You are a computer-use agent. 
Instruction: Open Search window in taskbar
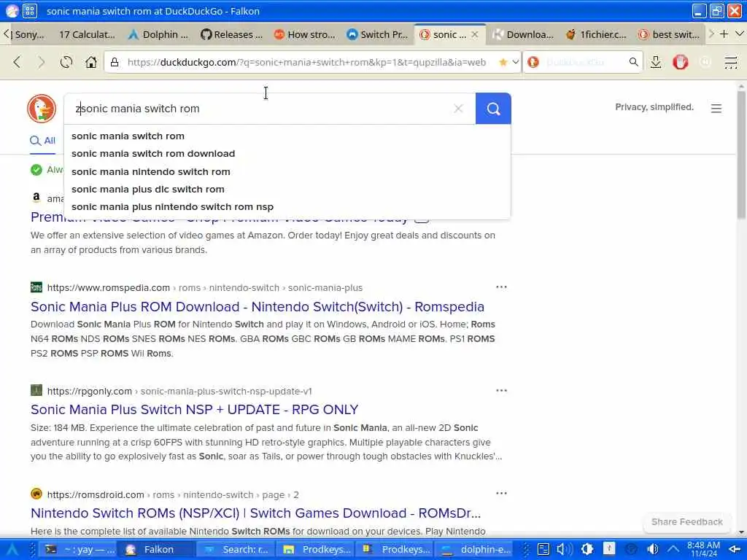(236, 550)
